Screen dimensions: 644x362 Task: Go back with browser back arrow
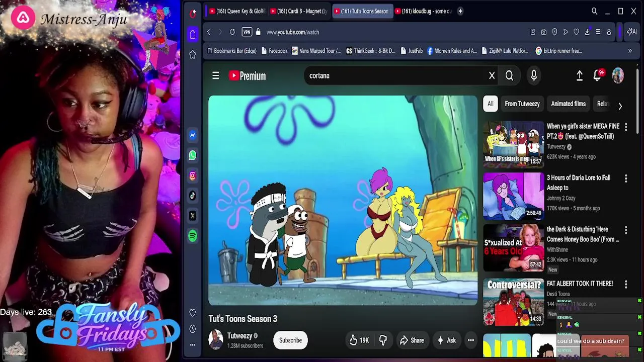(209, 32)
